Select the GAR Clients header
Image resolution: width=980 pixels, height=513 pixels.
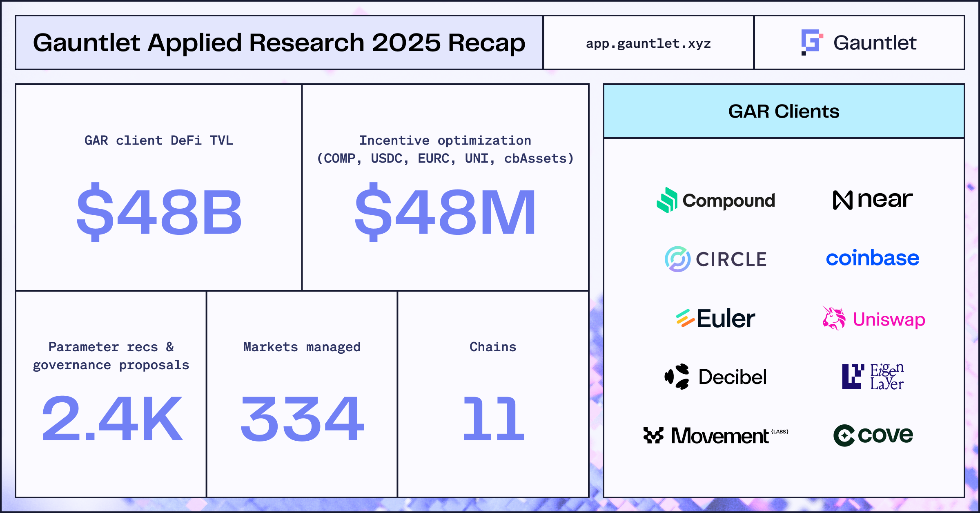(x=783, y=111)
